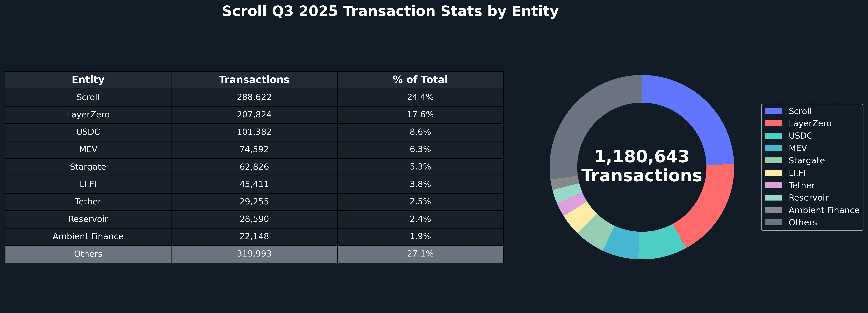Click the Tether pink legend swatch
This screenshot has width=868, height=313.
tap(773, 185)
